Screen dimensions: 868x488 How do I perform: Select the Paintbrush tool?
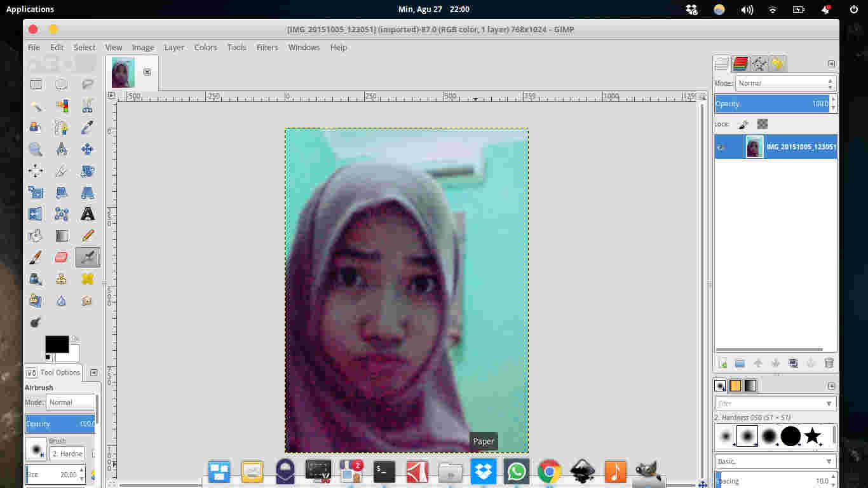pyautogui.click(x=36, y=257)
